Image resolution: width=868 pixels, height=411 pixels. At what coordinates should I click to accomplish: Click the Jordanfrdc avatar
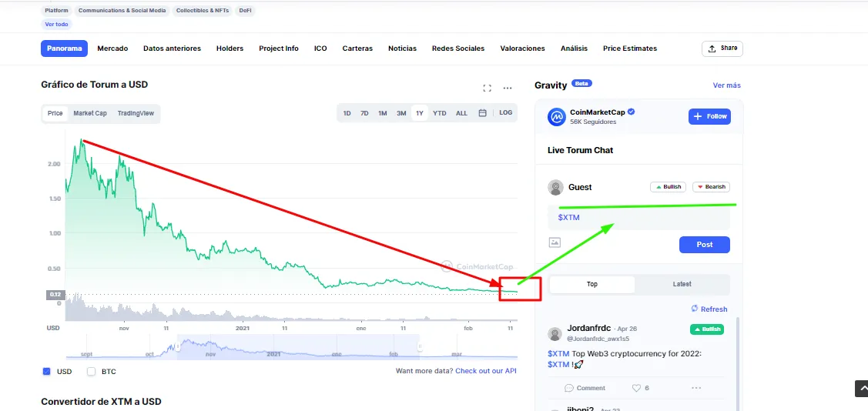[555, 333]
